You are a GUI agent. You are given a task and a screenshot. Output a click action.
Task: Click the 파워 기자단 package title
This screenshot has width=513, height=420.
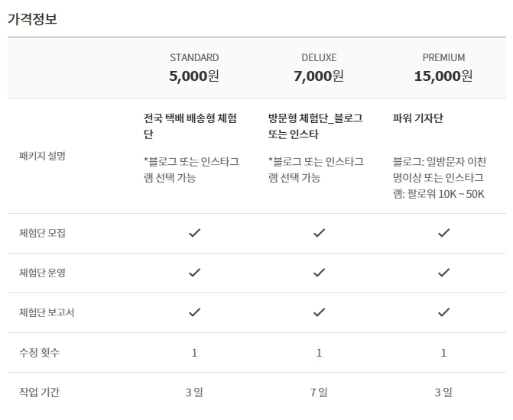click(x=417, y=118)
